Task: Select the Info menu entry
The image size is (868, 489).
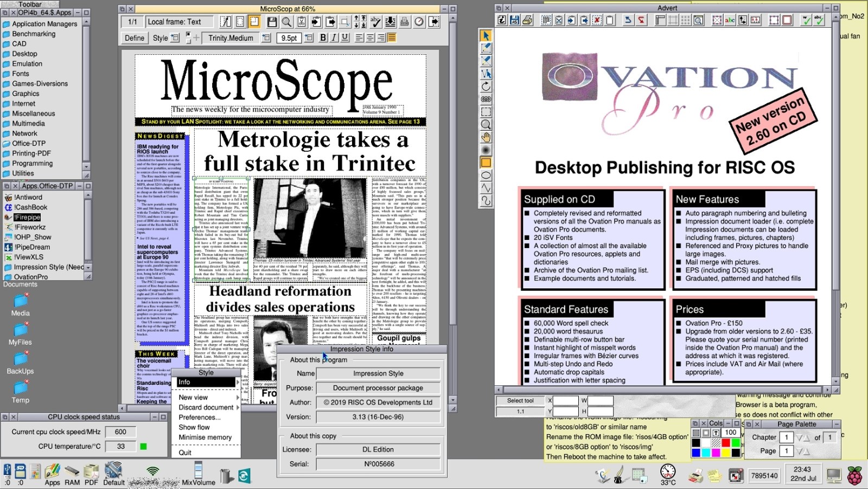Action: pyautogui.click(x=206, y=382)
